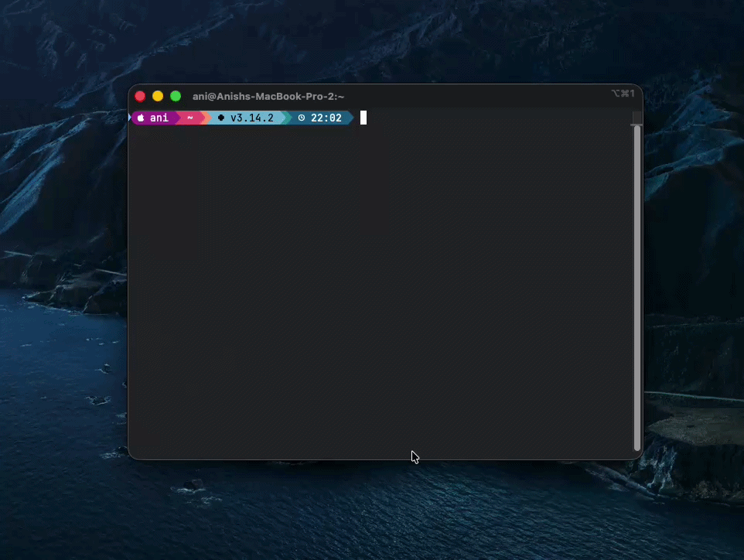
Task: Click the red close window button
Action: click(x=140, y=97)
